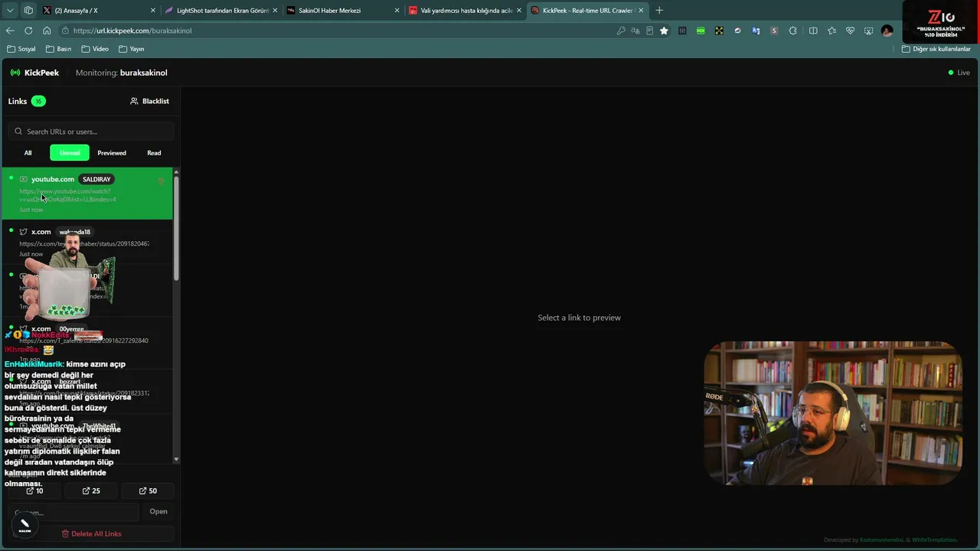This screenshot has height=551, width=980.
Task: Click the KickPeek logo
Action: [34, 73]
